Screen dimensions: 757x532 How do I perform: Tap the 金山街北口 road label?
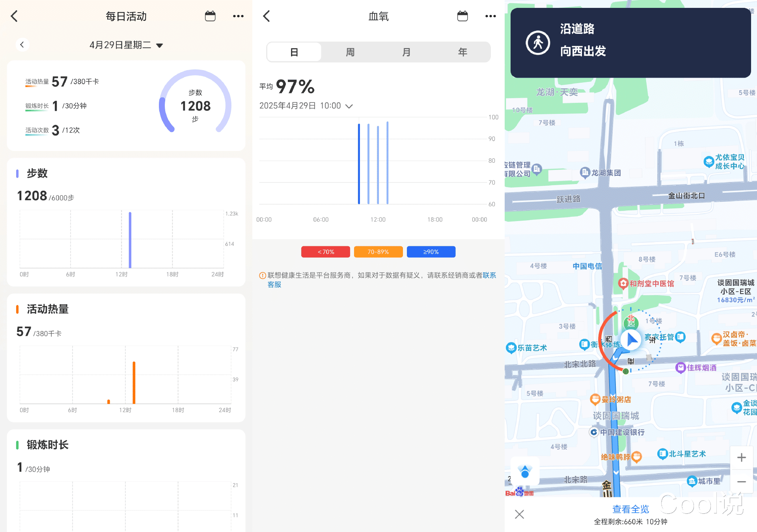pos(686,195)
